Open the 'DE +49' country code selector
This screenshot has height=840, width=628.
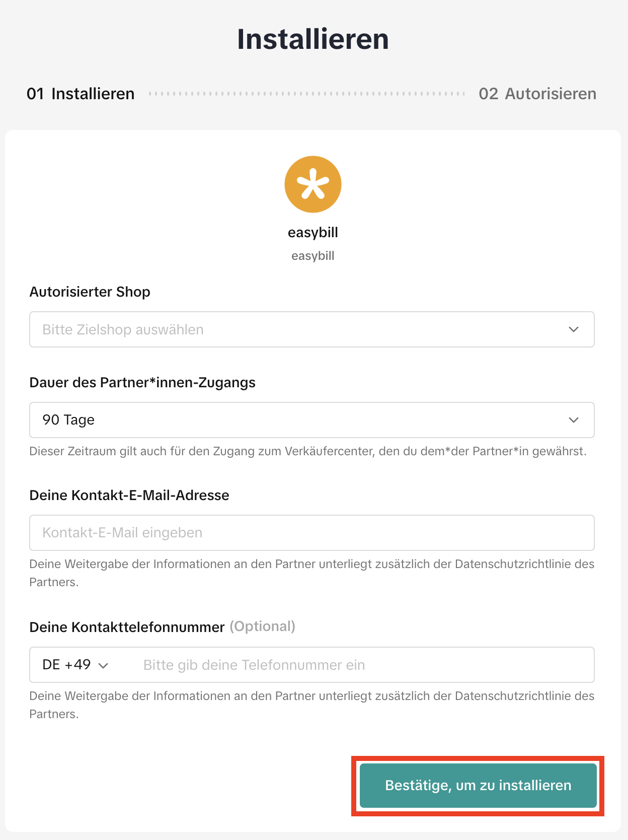pyautogui.click(x=74, y=665)
